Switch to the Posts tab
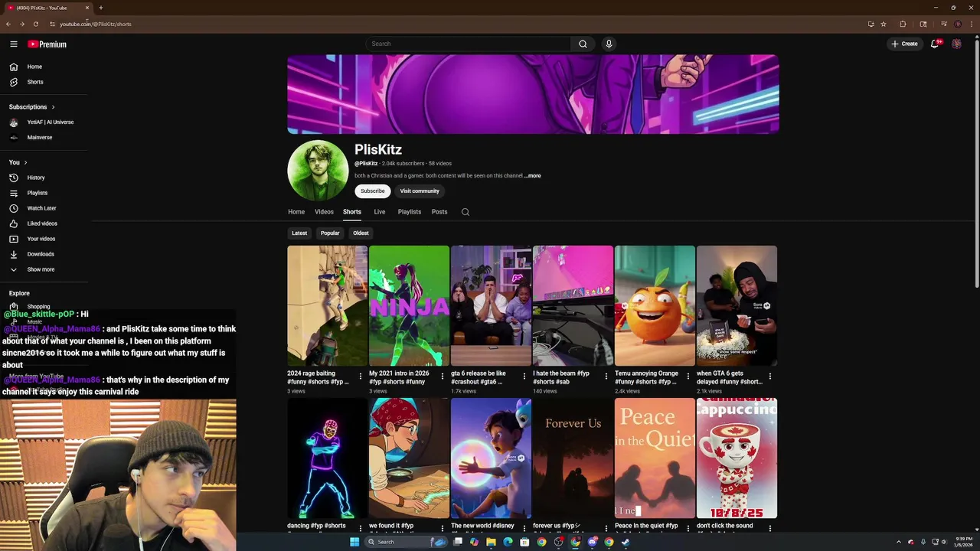The image size is (980, 551). tap(439, 212)
